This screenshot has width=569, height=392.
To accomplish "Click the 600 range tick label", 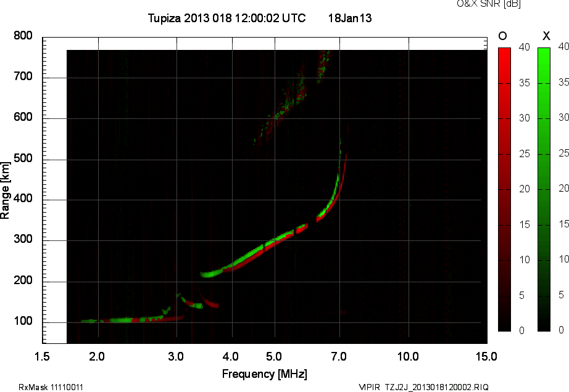I will 23,117.
